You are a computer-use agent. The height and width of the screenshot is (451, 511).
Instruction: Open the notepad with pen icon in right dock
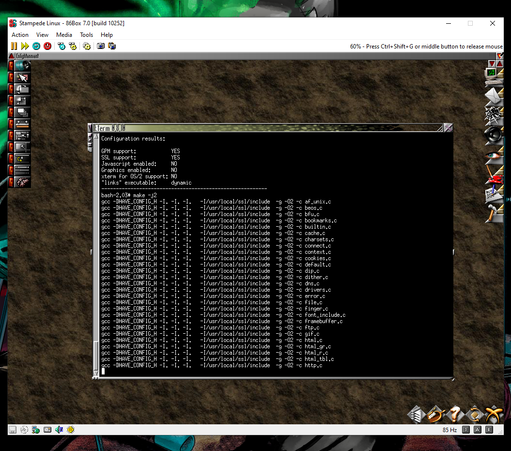pos(493,195)
